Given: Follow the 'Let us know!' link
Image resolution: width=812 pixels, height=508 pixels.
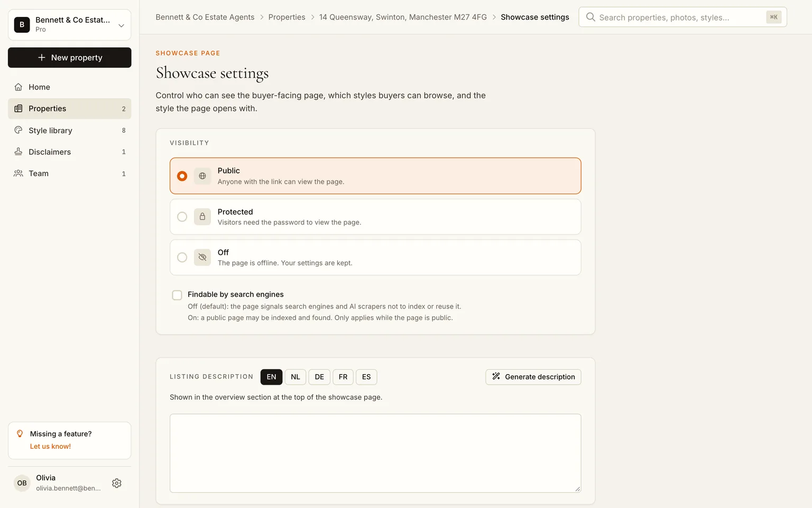Looking at the screenshot, I should pyautogui.click(x=50, y=447).
